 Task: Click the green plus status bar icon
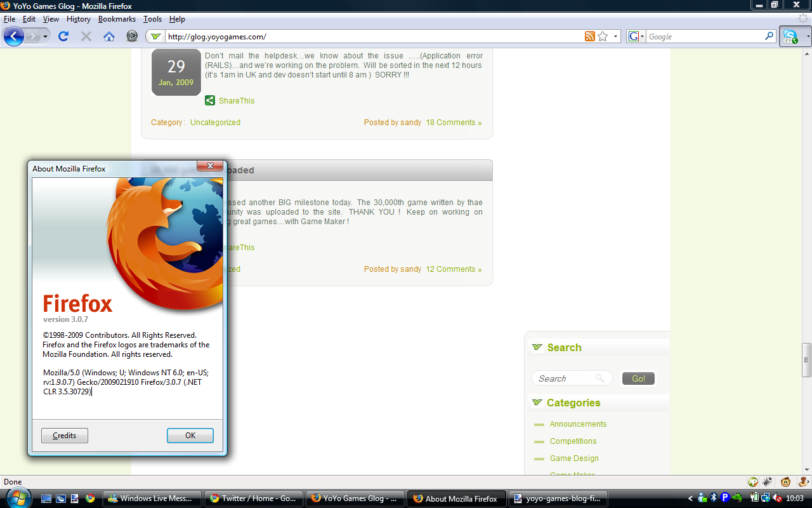753,482
